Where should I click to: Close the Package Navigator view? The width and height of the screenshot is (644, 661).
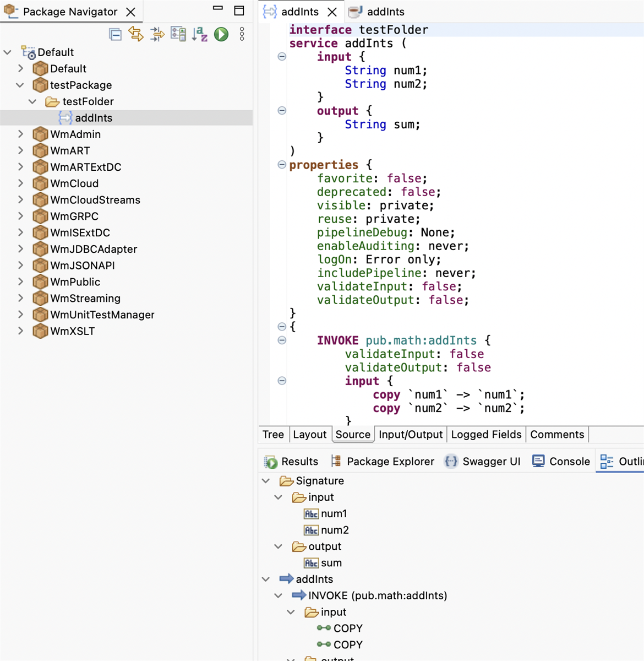click(131, 12)
